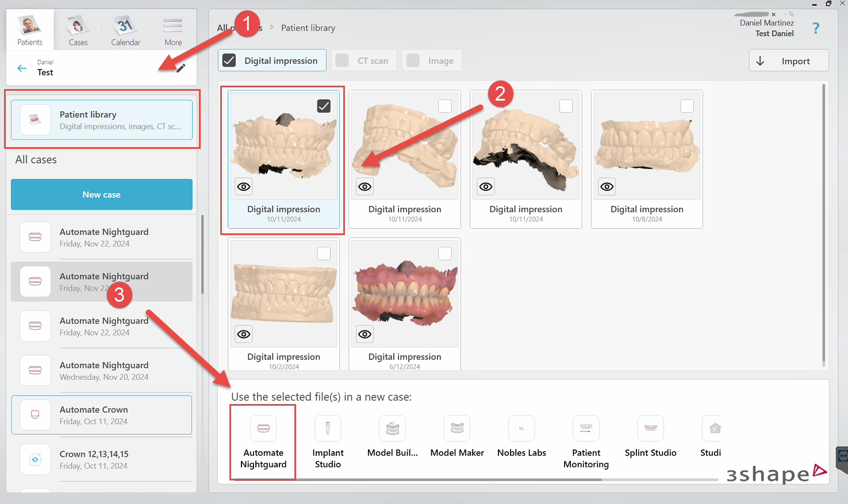
Task: Open Implant Studio
Action: point(328,437)
